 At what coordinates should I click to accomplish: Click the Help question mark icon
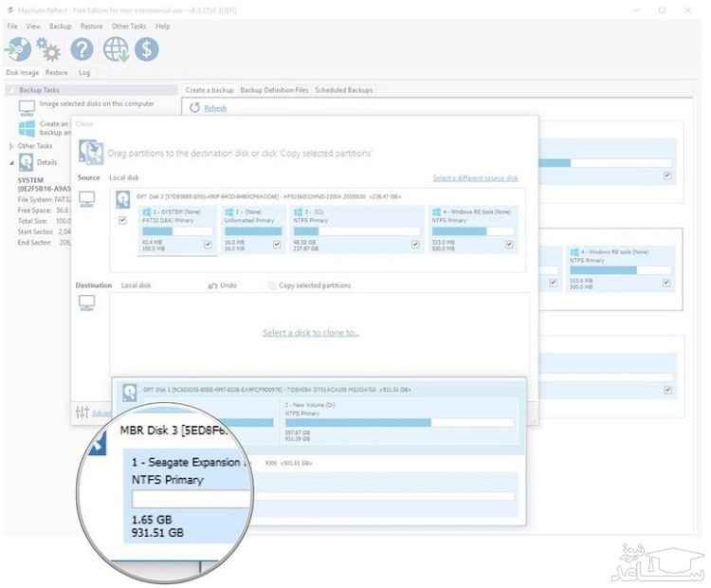pyautogui.click(x=82, y=49)
